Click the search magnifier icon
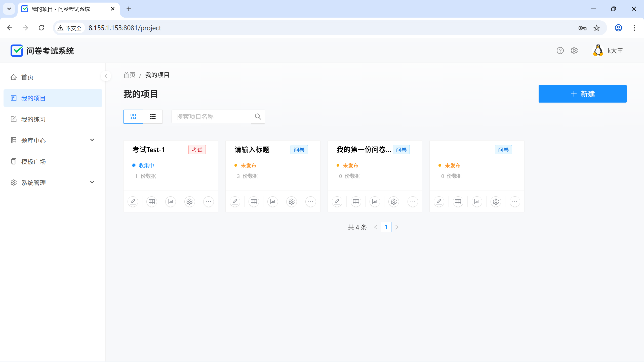The image size is (644, 362). (258, 117)
